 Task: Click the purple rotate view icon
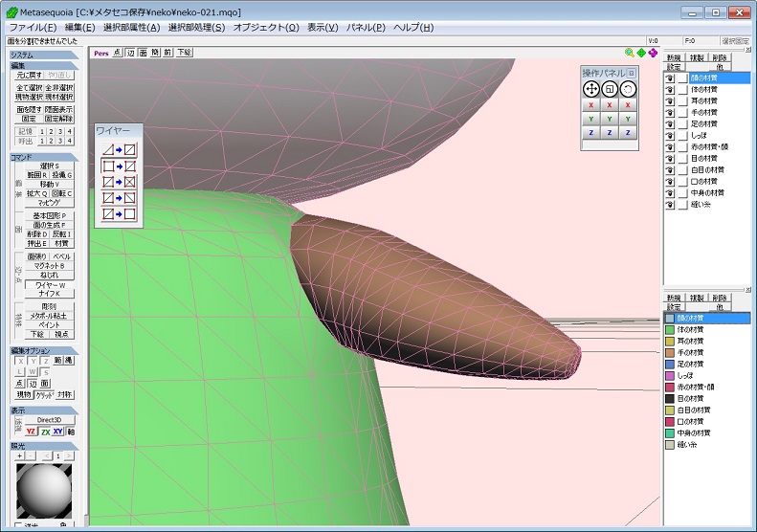click(653, 53)
